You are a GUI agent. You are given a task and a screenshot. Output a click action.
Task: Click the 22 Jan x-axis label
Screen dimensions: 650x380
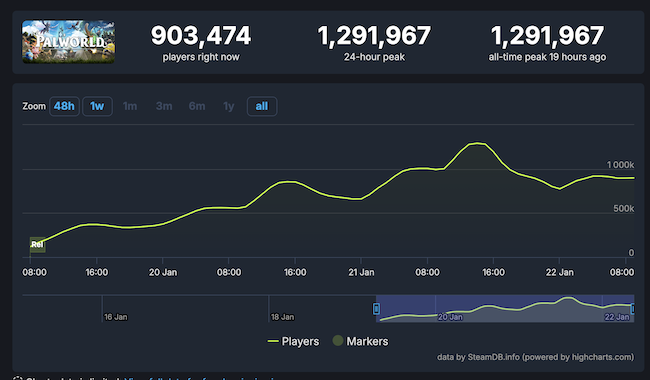point(560,272)
